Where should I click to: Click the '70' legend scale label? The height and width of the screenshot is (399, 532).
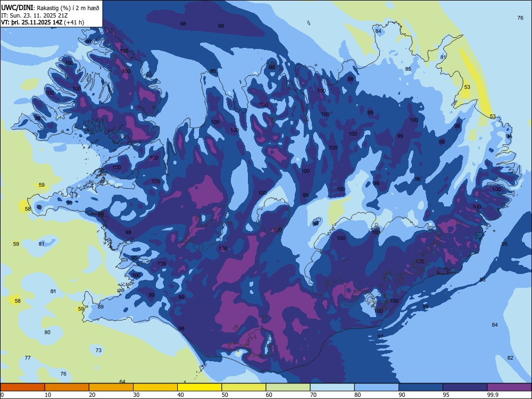[313, 395]
